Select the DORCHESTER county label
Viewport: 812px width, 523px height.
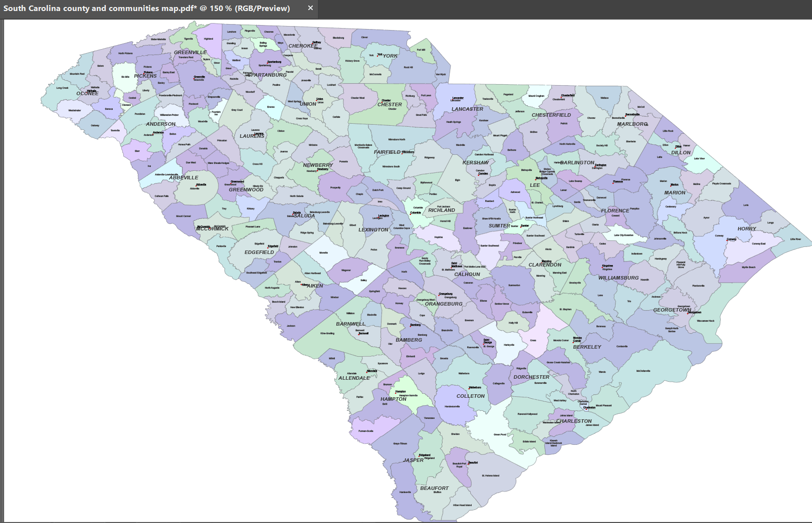coord(532,377)
